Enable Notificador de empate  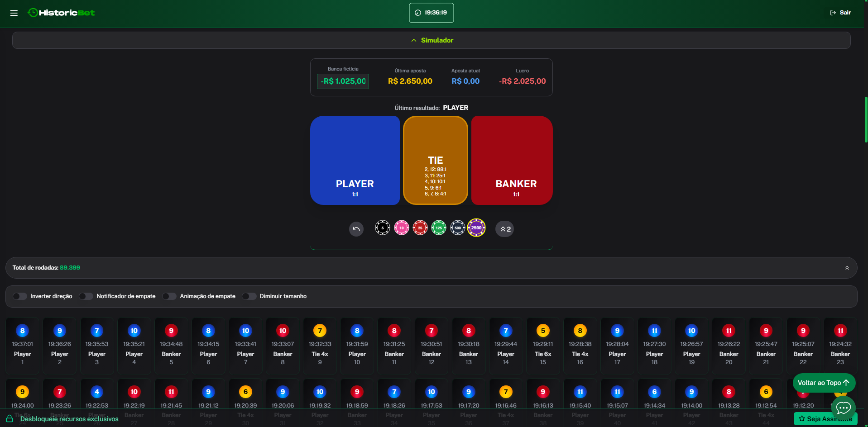[86, 296]
